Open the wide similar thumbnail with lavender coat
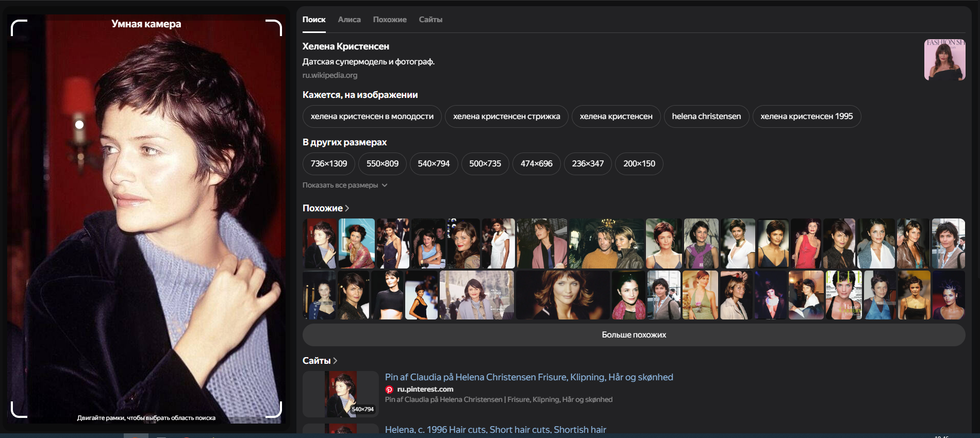Viewport: 980px width, 438px height. [x=477, y=295]
